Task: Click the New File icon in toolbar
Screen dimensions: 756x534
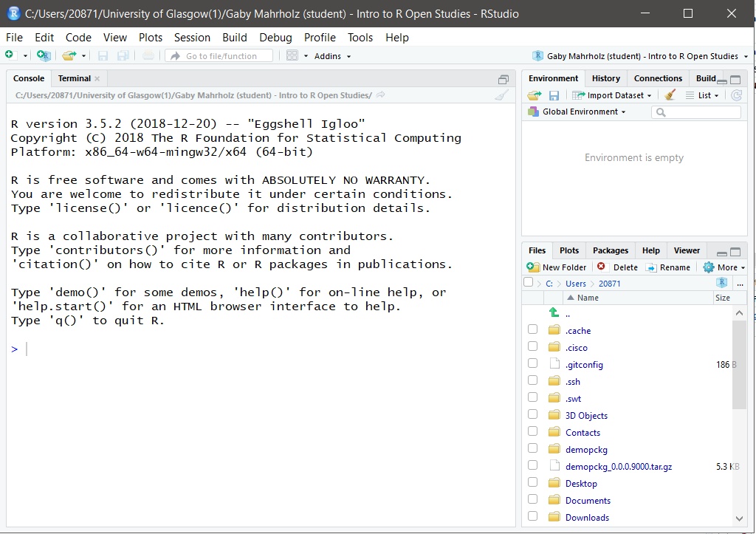Action: 9,55
